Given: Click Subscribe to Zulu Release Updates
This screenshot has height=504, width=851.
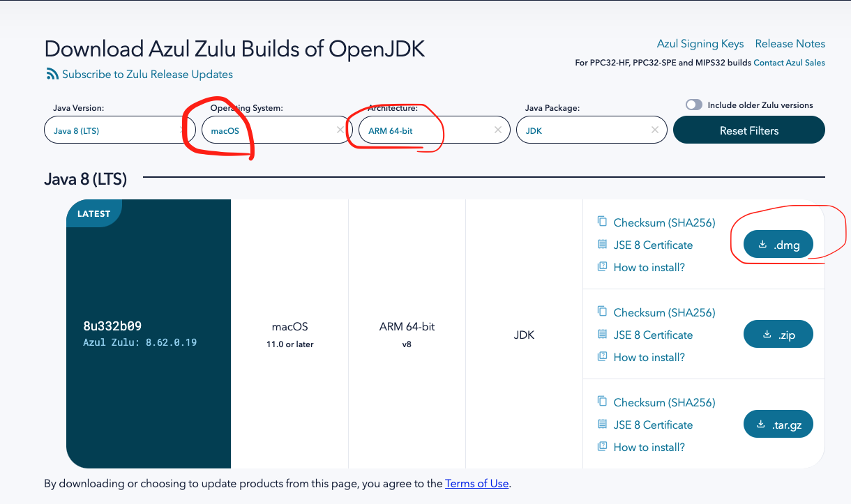Looking at the screenshot, I should [x=147, y=74].
